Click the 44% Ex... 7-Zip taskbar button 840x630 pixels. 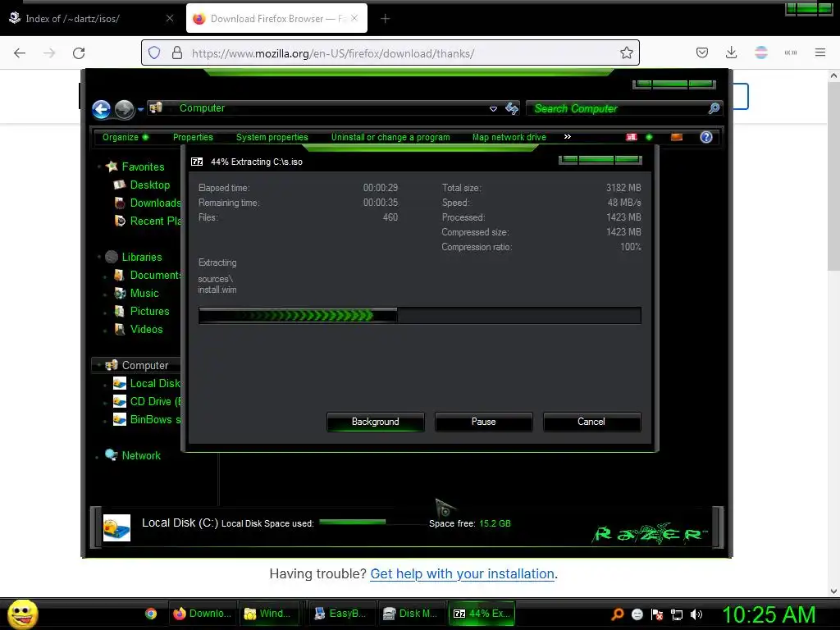[482, 614]
